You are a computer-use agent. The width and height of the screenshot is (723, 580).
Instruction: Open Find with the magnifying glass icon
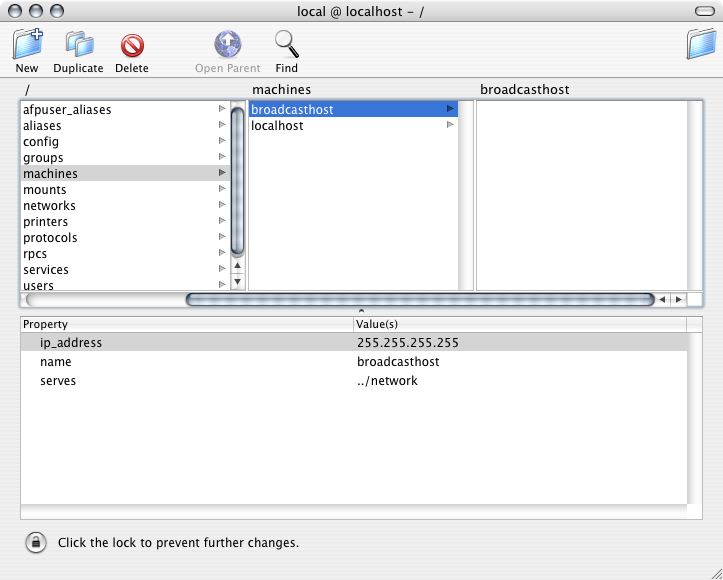[287, 45]
